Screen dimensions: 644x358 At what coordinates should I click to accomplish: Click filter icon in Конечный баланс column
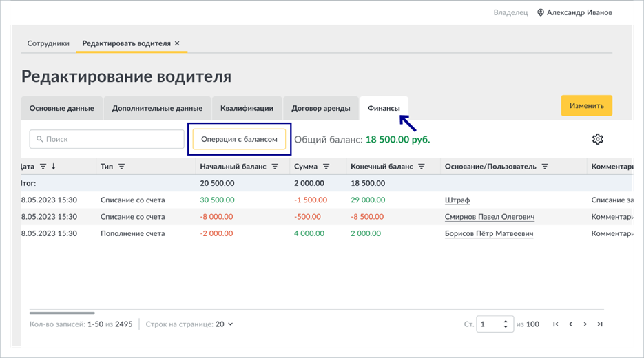click(x=422, y=167)
